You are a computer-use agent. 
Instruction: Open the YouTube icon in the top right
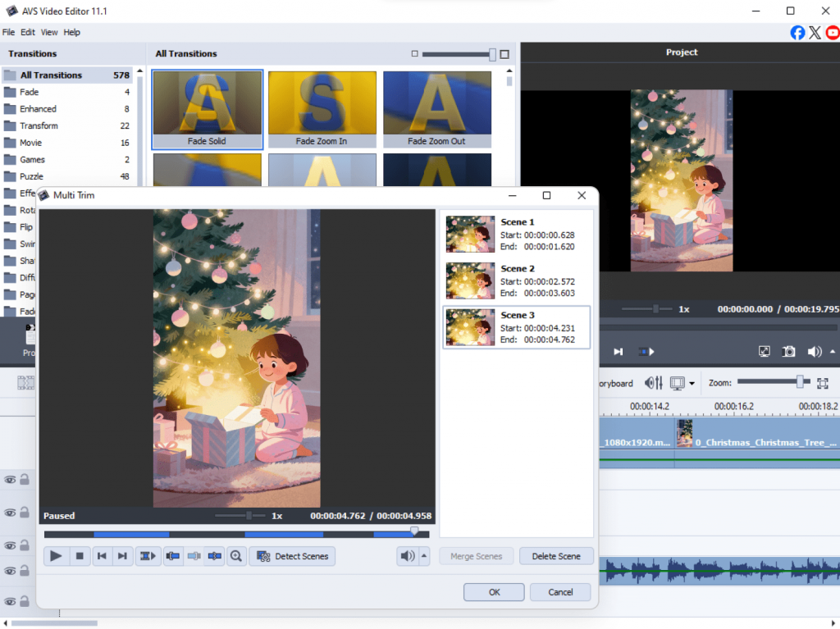[x=833, y=32]
